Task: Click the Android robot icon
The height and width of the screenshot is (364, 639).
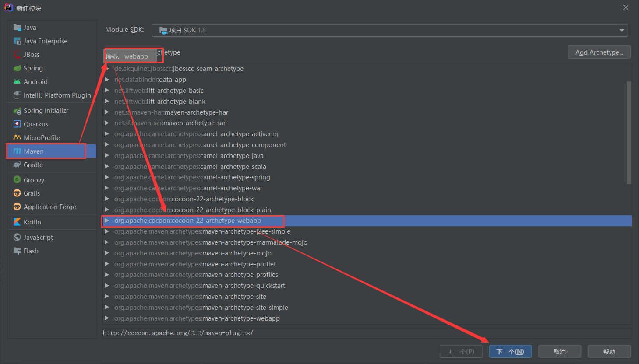Action: (x=17, y=82)
